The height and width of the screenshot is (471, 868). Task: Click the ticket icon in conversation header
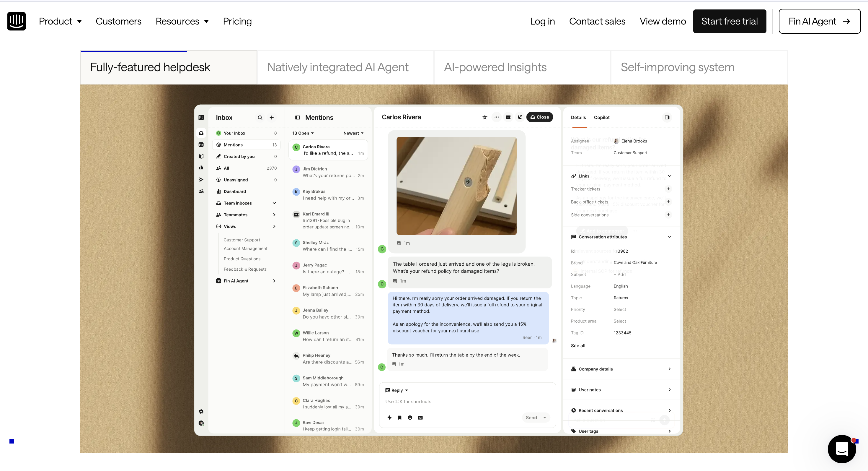click(508, 117)
